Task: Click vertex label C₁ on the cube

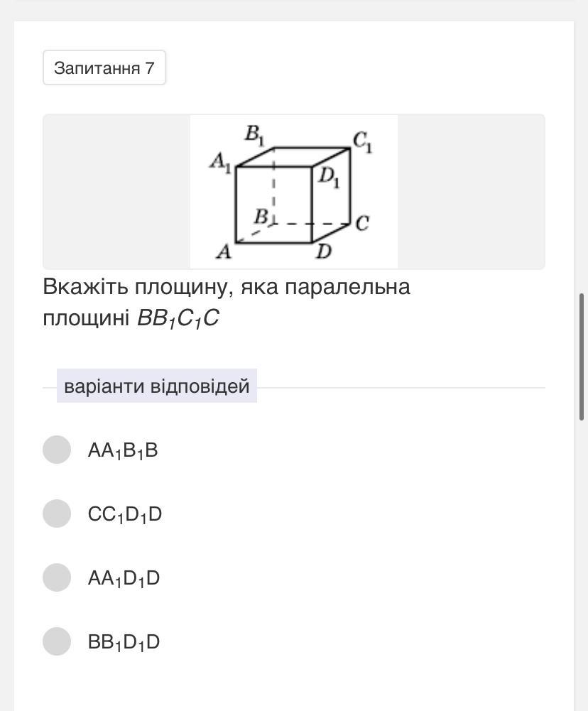Action: tap(363, 142)
